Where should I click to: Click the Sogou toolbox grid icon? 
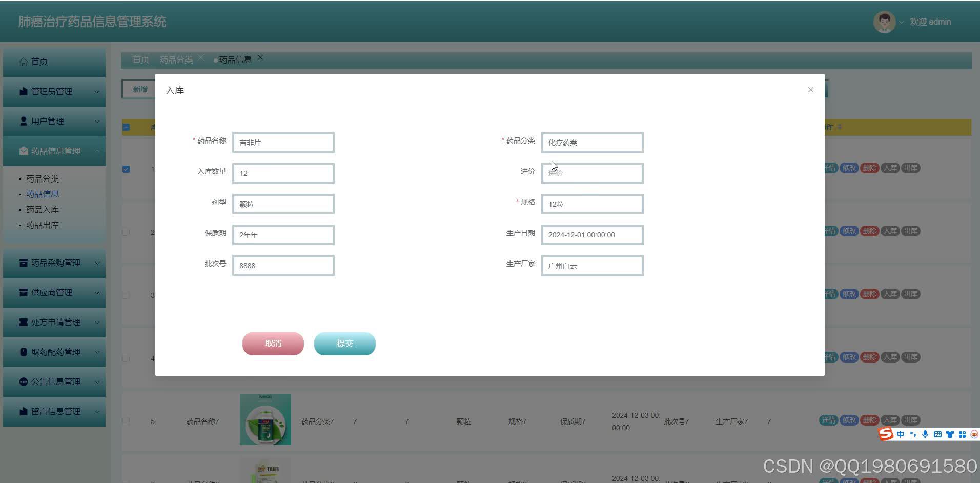coord(962,434)
